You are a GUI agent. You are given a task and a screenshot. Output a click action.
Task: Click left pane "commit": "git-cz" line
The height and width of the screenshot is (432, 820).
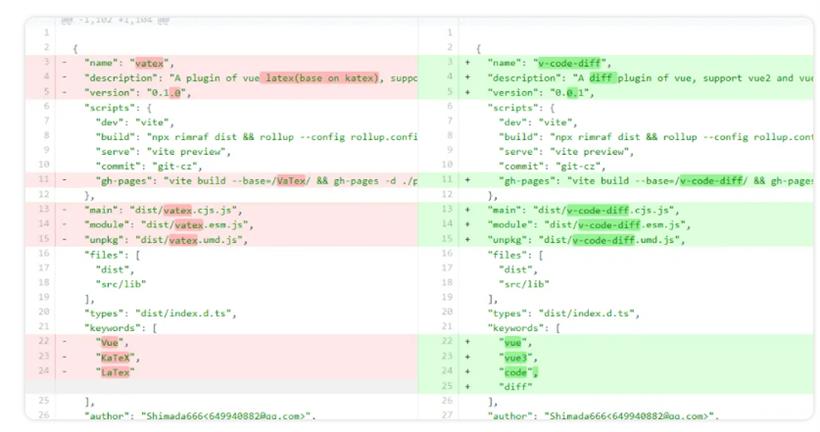(221, 166)
